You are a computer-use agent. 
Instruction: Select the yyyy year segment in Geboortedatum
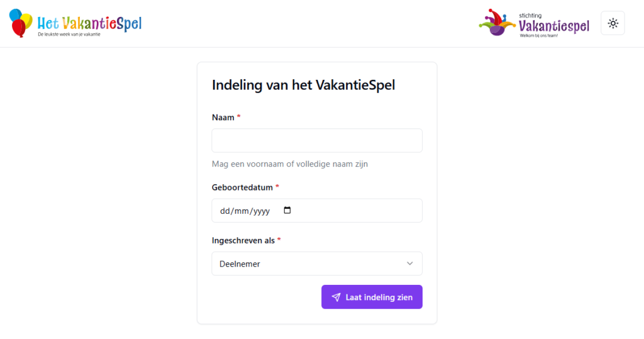pos(262,211)
